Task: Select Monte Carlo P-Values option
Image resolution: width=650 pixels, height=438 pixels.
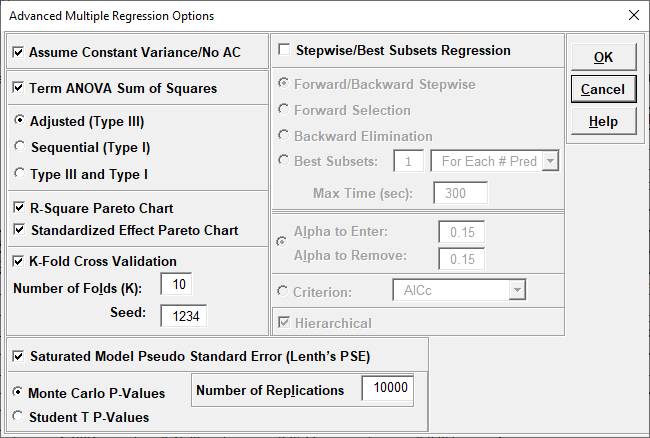Action: pos(18,392)
